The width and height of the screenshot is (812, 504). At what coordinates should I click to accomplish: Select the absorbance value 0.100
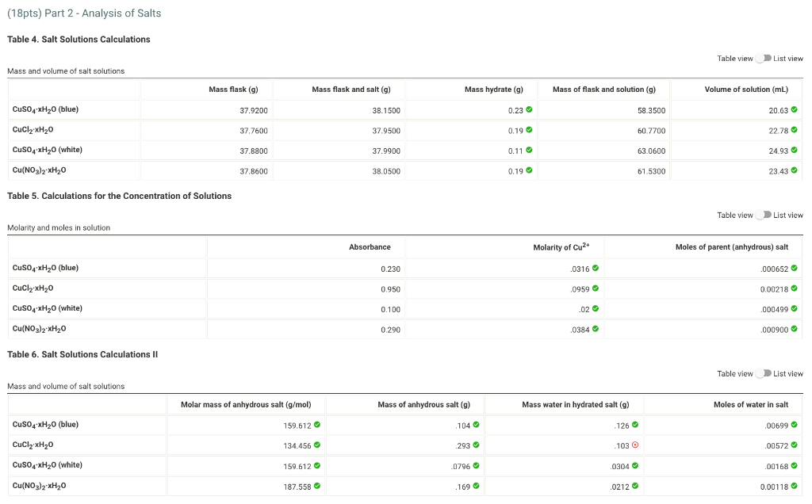(x=390, y=309)
